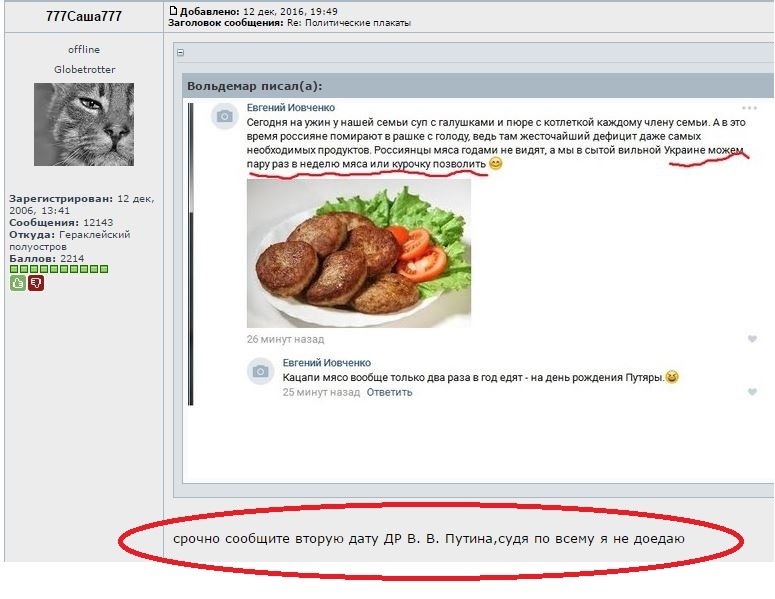Click the green reputation points bar
Image resolution: width=775 pixels, height=599 pixels.
(59, 269)
